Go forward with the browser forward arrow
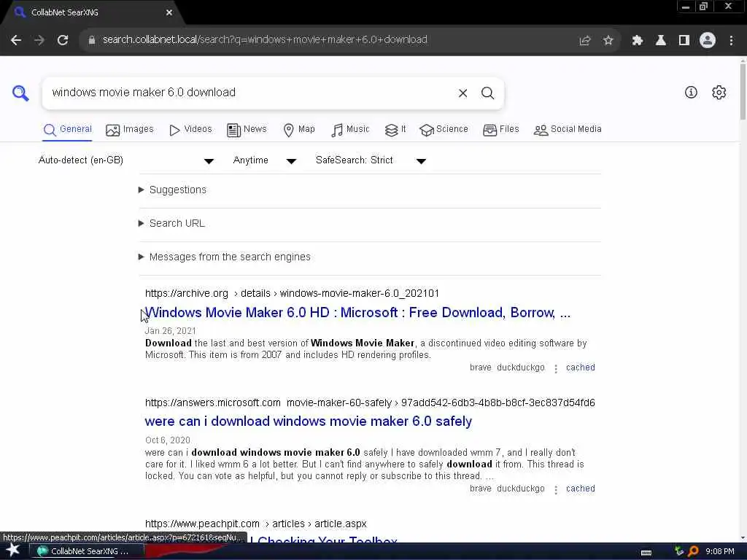 click(39, 40)
